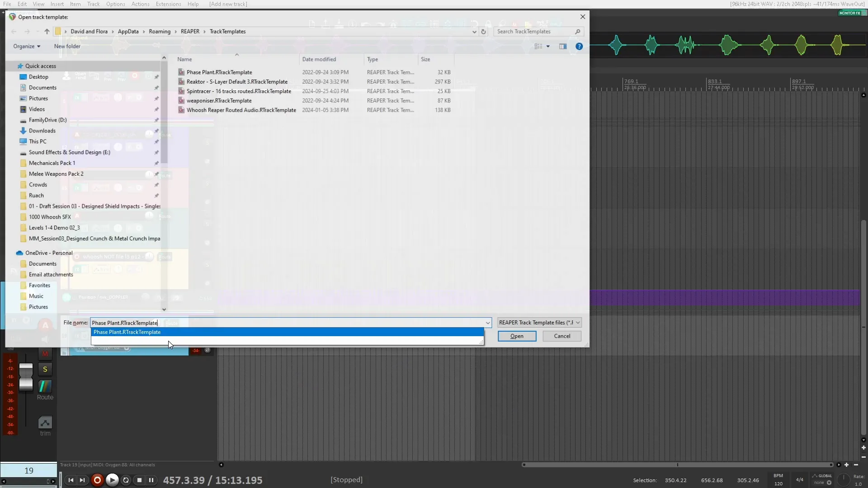Open the REAPER Track Template file type dropdown
Viewport: 868px width, 488px height.
click(539, 323)
